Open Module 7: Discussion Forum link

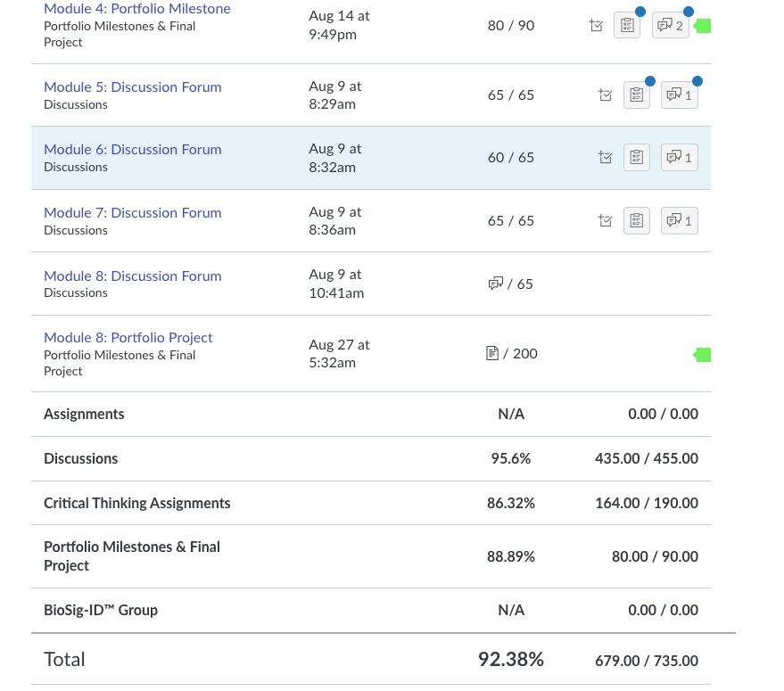coord(132,213)
